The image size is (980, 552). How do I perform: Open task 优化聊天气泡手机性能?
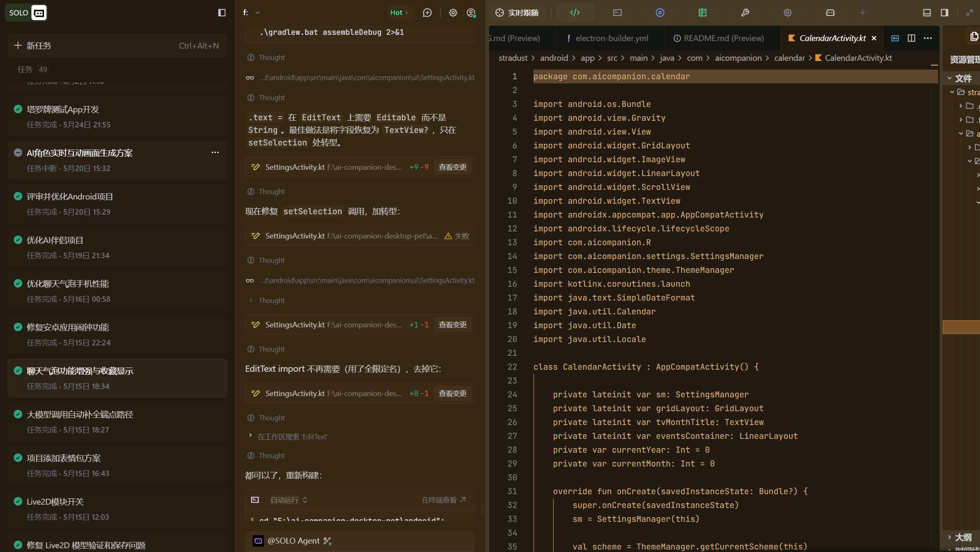pos(117,291)
